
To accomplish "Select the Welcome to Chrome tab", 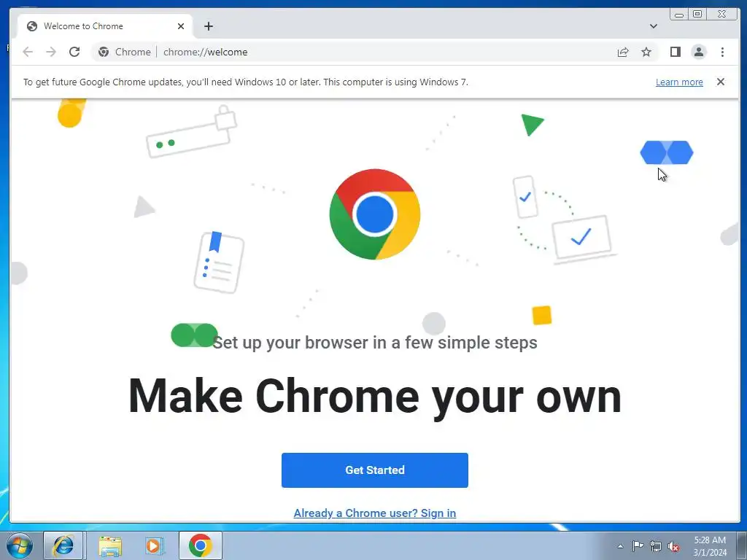I will [x=105, y=26].
